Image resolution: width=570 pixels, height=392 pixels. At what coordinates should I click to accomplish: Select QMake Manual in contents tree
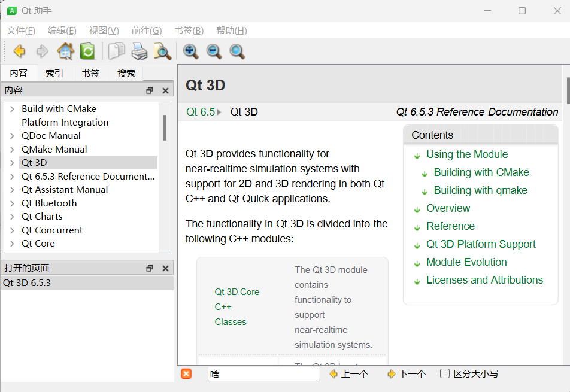[54, 150]
